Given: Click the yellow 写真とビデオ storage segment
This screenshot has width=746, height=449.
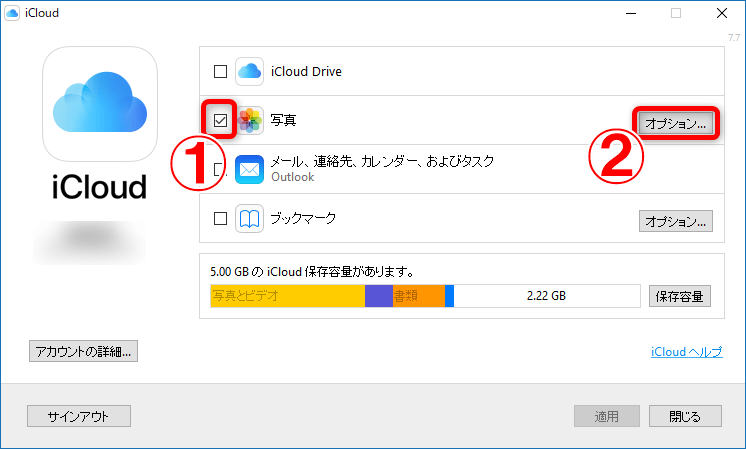Looking at the screenshot, I should pos(287,296).
